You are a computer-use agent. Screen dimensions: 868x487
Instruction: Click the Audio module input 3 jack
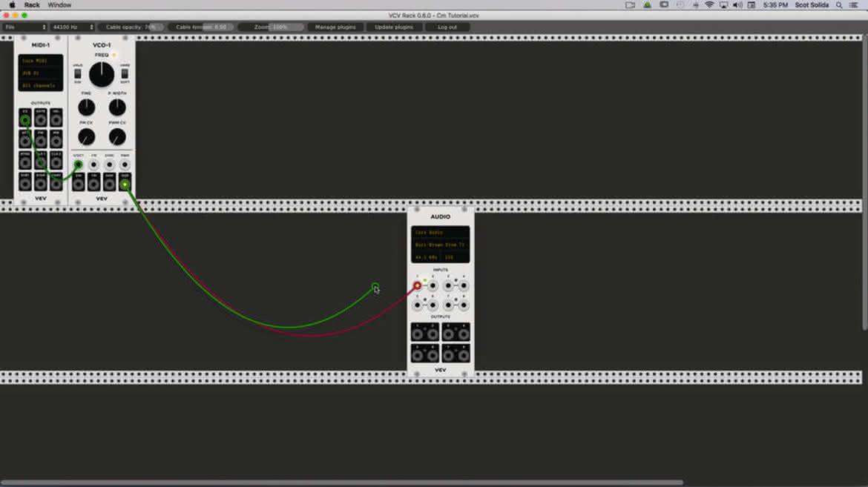[448, 285]
